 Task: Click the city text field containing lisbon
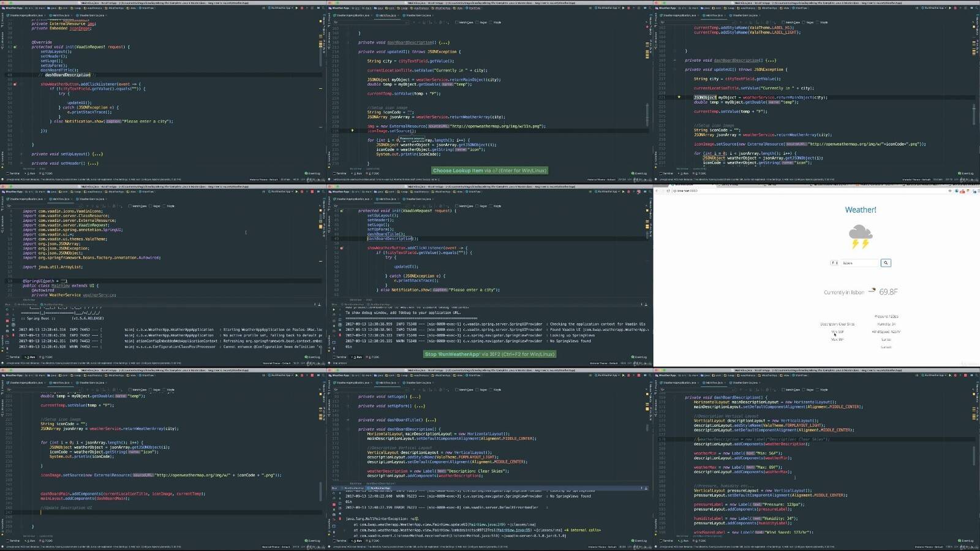[x=860, y=263]
